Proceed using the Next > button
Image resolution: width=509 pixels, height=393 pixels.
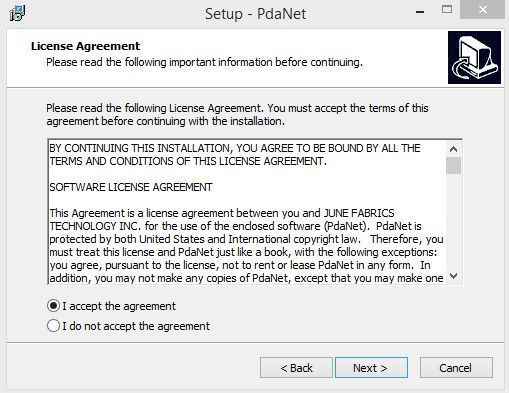(371, 368)
